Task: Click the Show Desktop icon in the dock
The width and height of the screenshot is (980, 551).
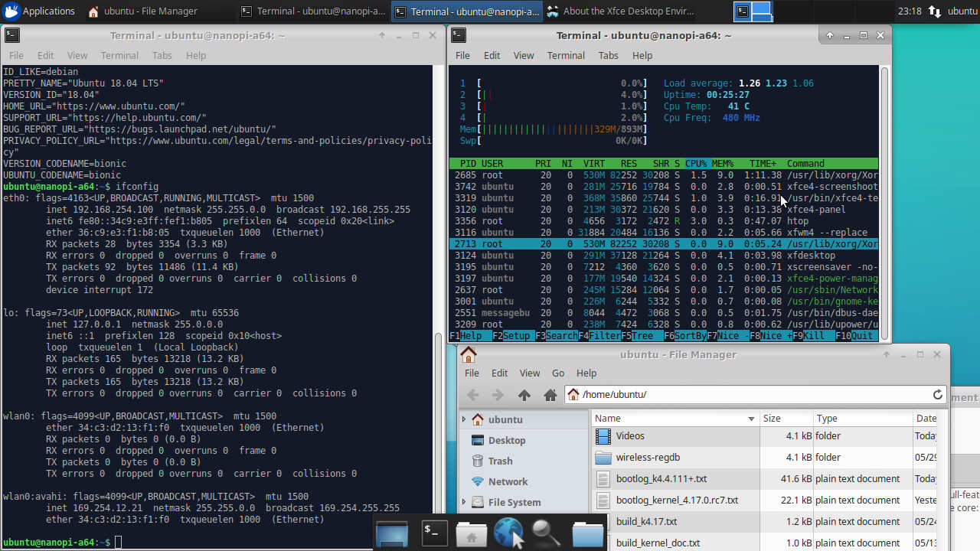Action: [x=392, y=533]
